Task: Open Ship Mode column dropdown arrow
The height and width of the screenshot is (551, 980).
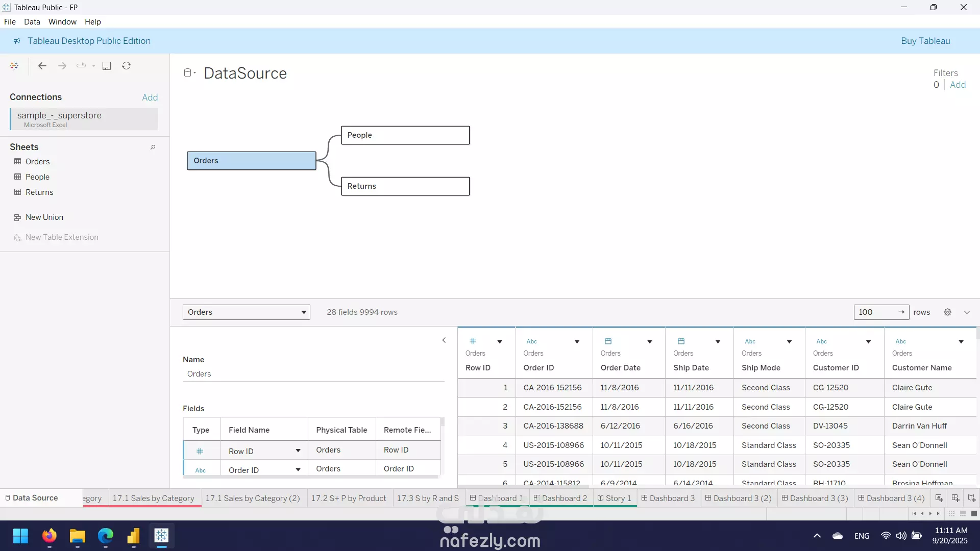Action: (789, 342)
